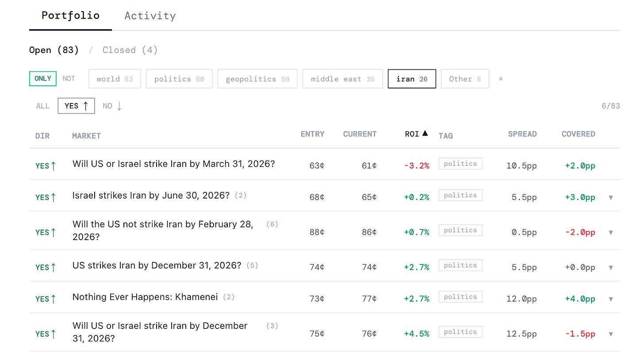
Task: Sort by the ENTRY column
Action: coord(312,134)
